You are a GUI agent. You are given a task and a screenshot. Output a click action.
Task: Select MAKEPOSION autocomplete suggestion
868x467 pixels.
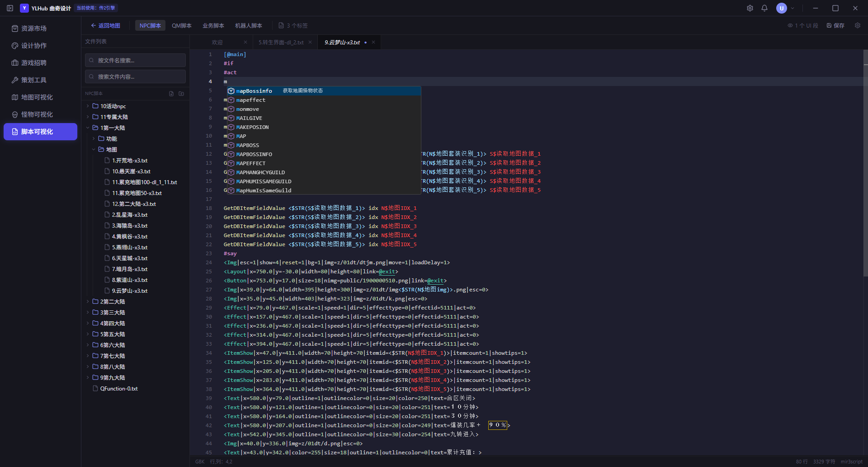[x=324, y=127]
